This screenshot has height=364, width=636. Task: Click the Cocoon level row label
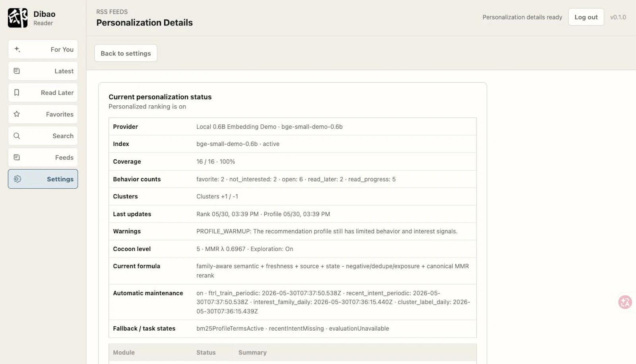click(x=132, y=249)
